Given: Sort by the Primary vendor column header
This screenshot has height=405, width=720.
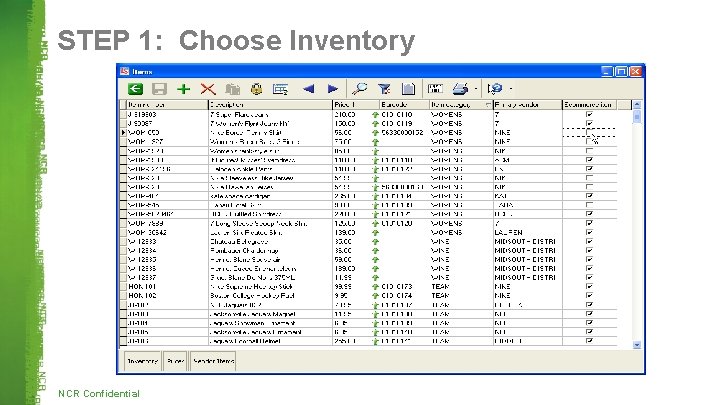Looking at the screenshot, I should pyautogui.click(x=528, y=105).
